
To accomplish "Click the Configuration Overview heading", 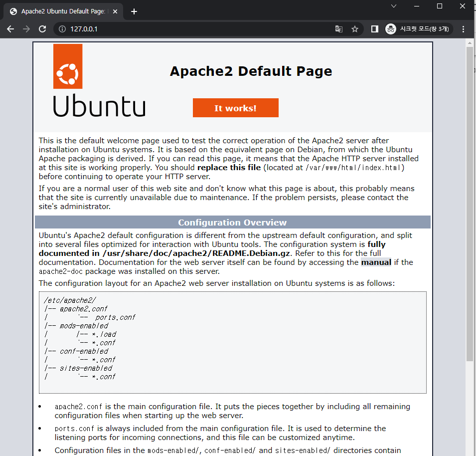I will [x=233, y=223].
